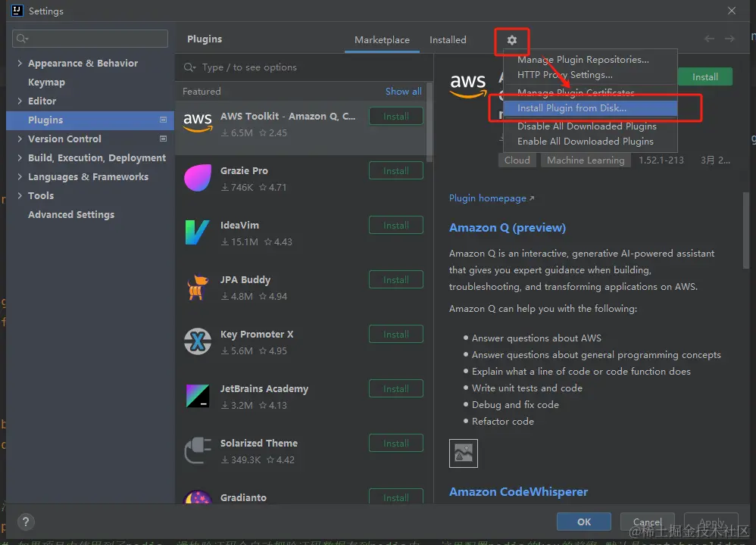The image size is (756, 545).
Task: Expand the Tools settings node
Action: pyautogui.click(x=20, y=195)
